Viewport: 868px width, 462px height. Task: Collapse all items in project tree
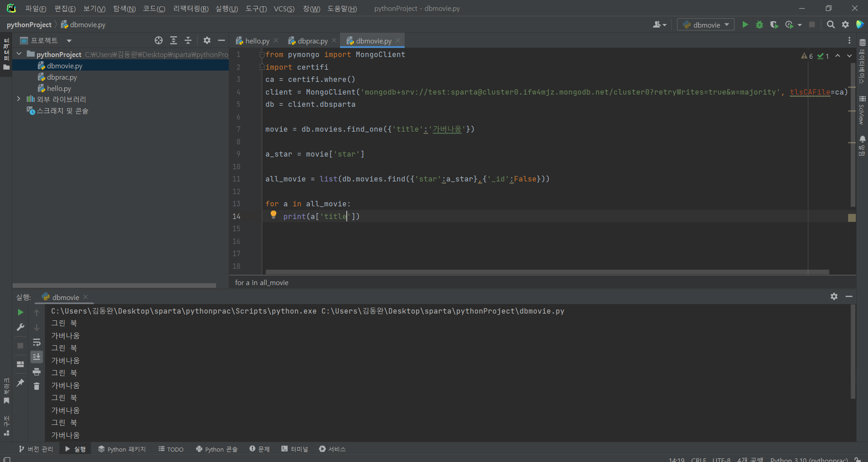[x=188, y=40]
